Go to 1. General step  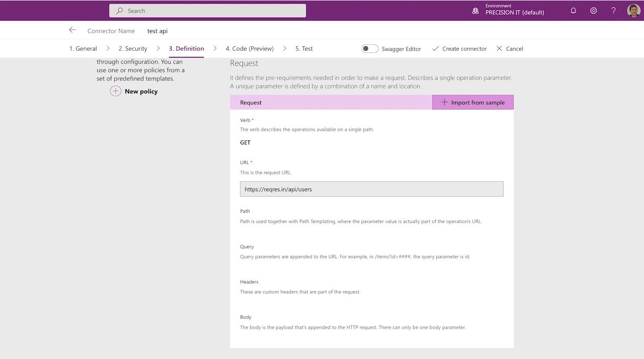(x=83, y=49)
